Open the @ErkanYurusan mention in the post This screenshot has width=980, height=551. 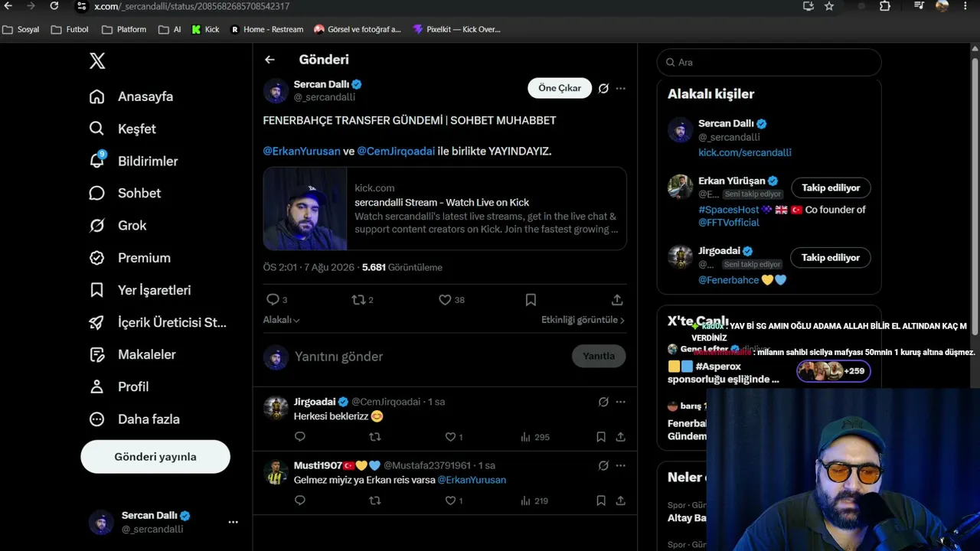[302, 151]
